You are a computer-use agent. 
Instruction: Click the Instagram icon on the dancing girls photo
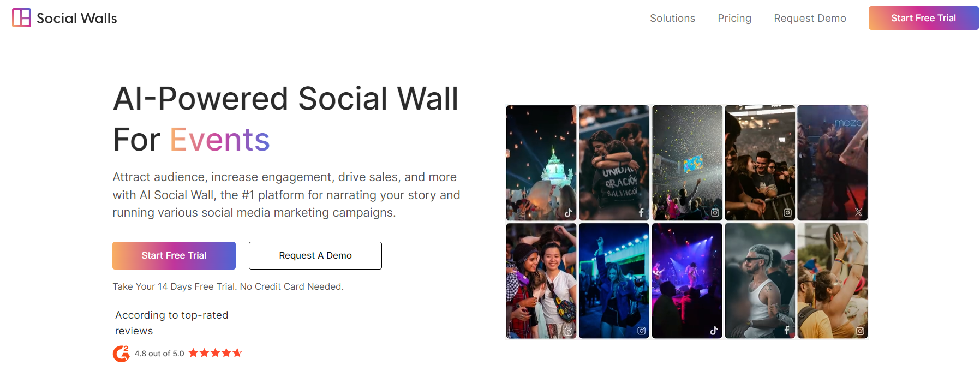coord(641,330)
